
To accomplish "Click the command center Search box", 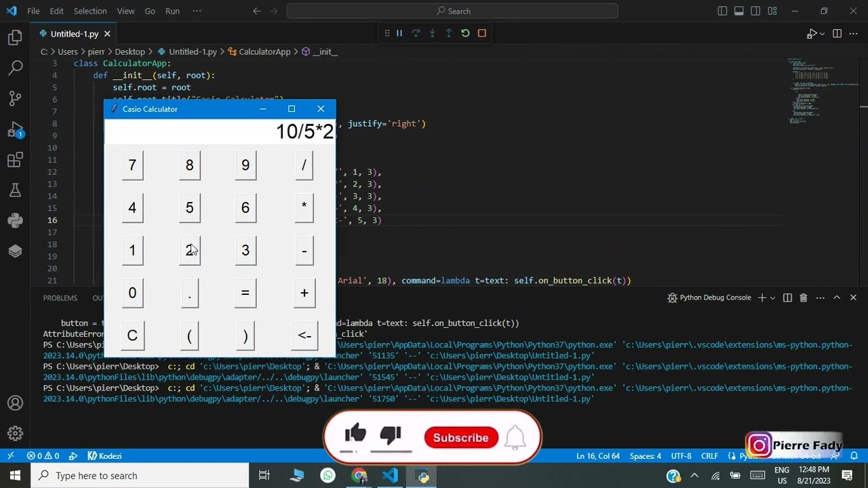I will pyautogui.click(x=452, y=11).
